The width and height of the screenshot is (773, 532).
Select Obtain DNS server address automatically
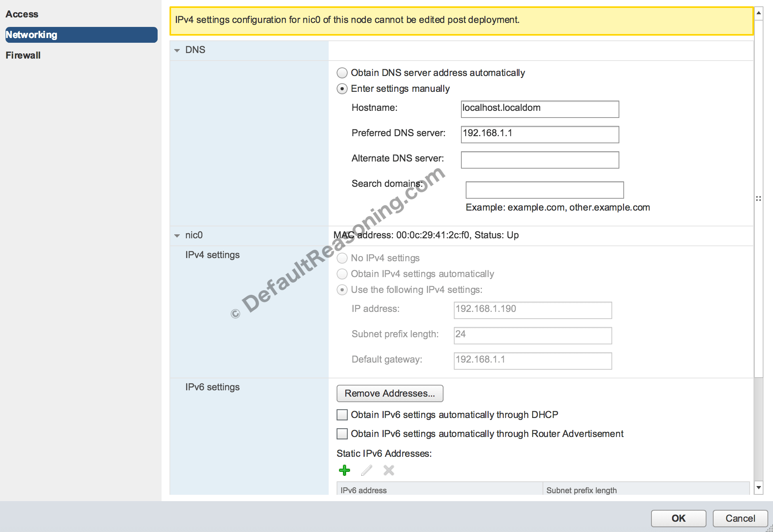click(x=342, y=73)
